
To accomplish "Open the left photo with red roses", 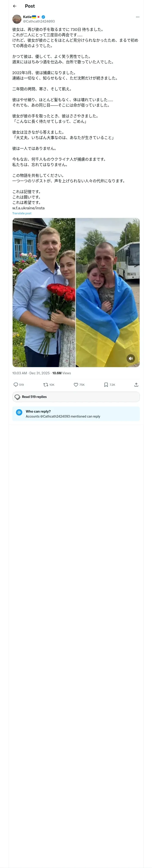I will pos(44,292).
